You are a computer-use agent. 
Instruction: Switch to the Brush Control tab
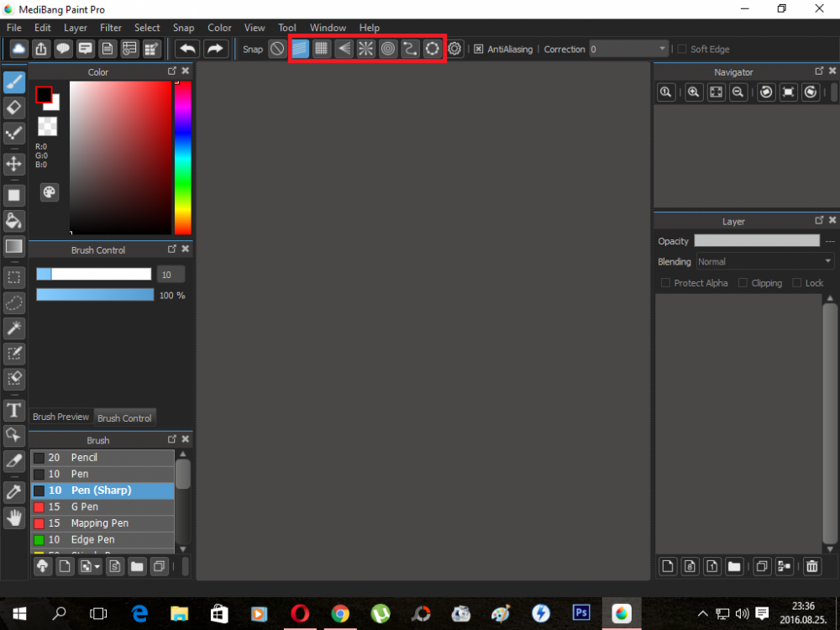point(124,418)
